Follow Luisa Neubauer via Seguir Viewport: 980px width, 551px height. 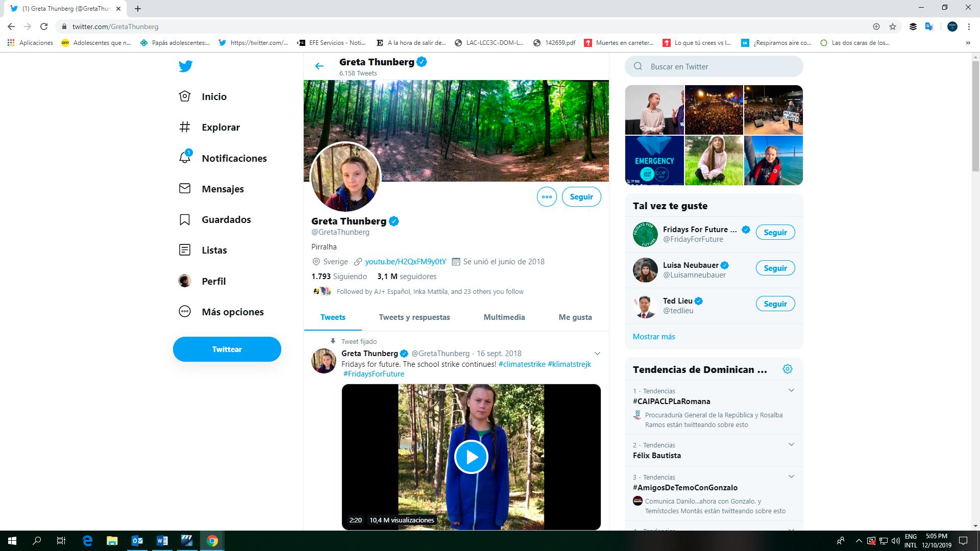[x=775, y=268]
